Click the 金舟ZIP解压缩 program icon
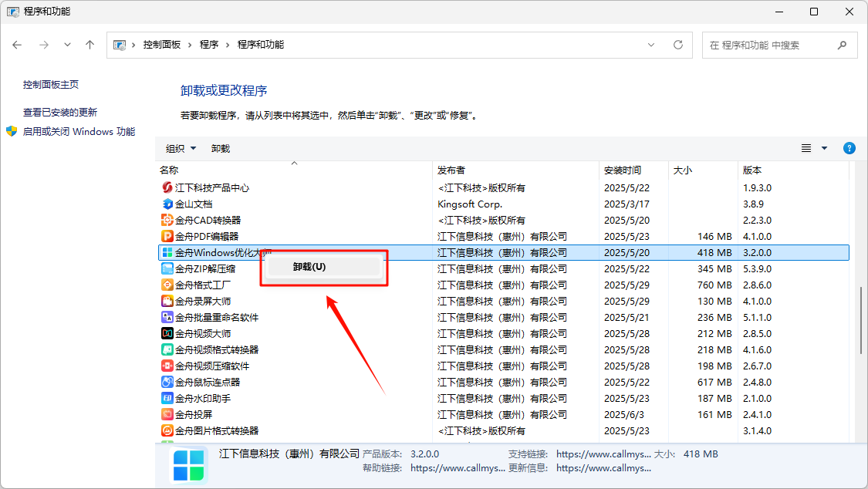 point(167,268)
